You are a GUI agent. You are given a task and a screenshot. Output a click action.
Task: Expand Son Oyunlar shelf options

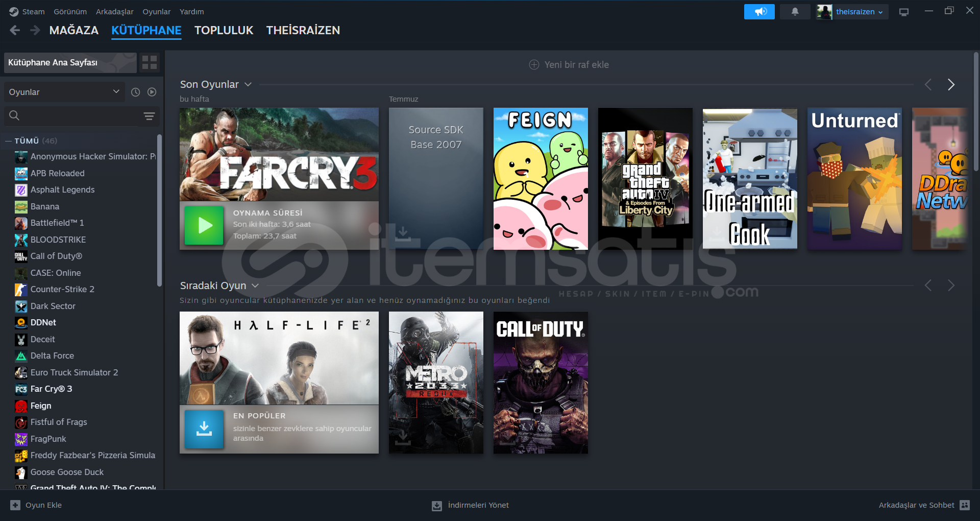click(248, 84)
